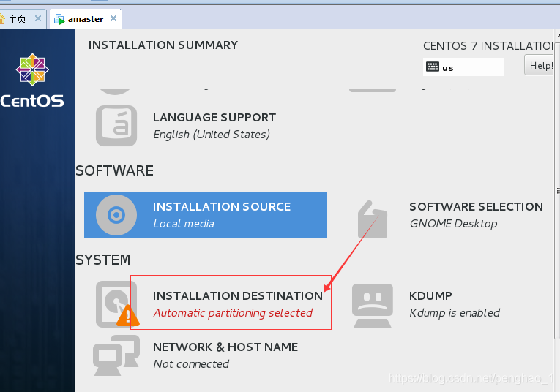Click the Installation Destination disk icon

(x=116, y=304)
